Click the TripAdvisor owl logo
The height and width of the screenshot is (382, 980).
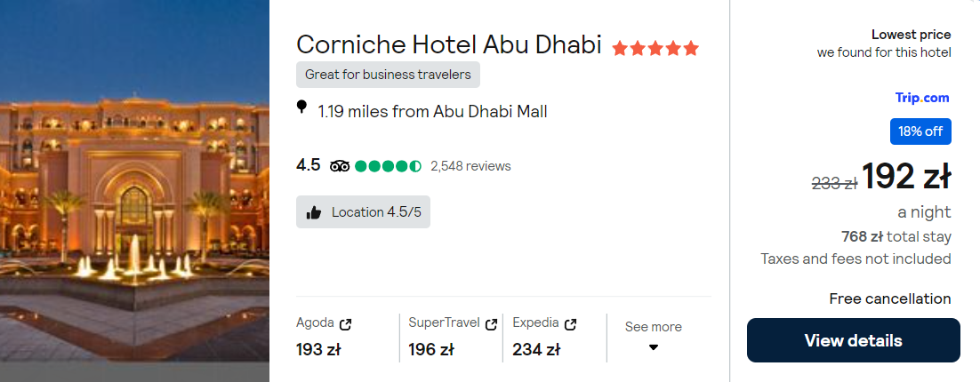[340, 166]
